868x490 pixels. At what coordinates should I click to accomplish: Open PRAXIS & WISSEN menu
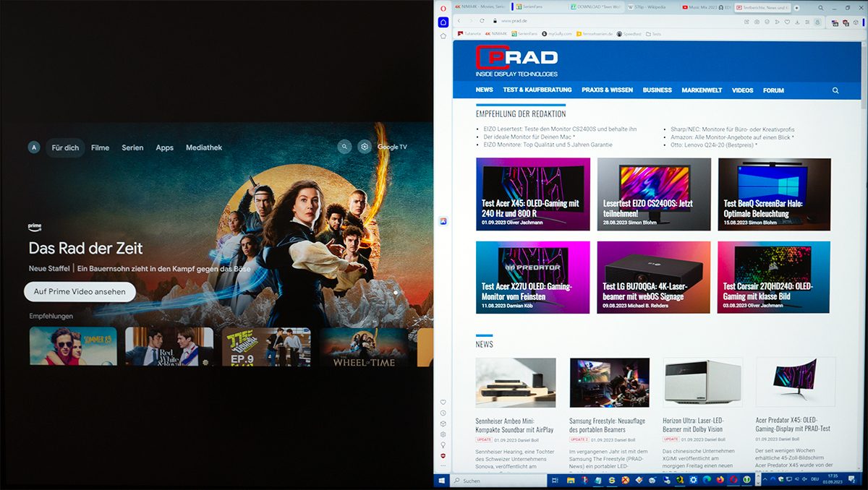(x=607, y=90)
